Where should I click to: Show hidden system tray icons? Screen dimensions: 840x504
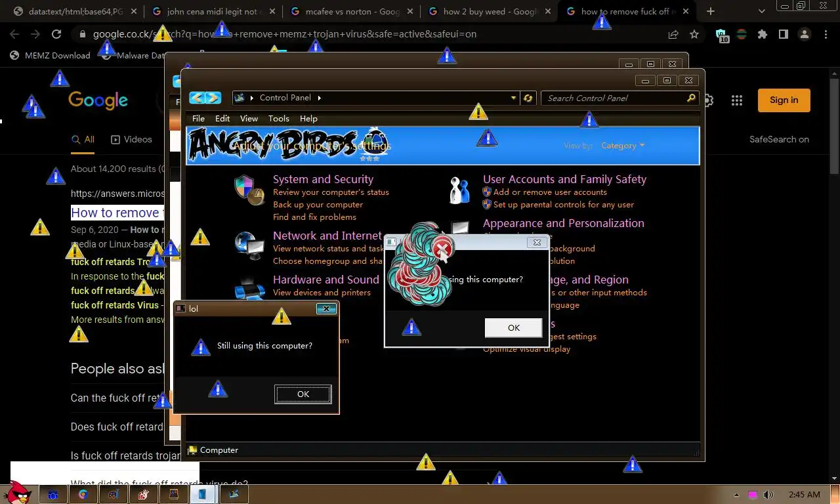(x=737, y=495)
